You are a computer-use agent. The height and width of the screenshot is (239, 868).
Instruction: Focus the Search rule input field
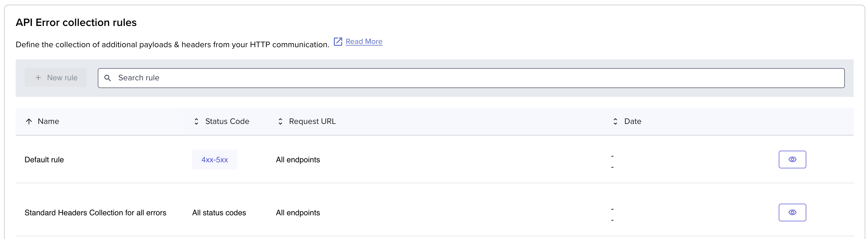tap(471, 78)
